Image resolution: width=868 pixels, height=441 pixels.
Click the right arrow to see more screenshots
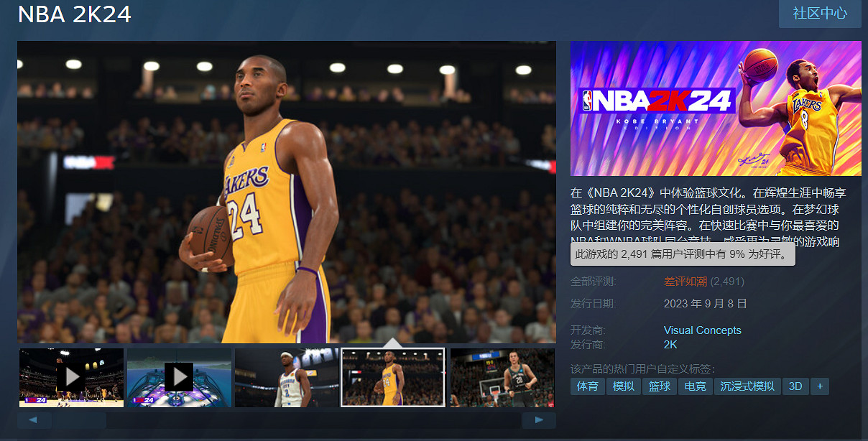(541, 419)
